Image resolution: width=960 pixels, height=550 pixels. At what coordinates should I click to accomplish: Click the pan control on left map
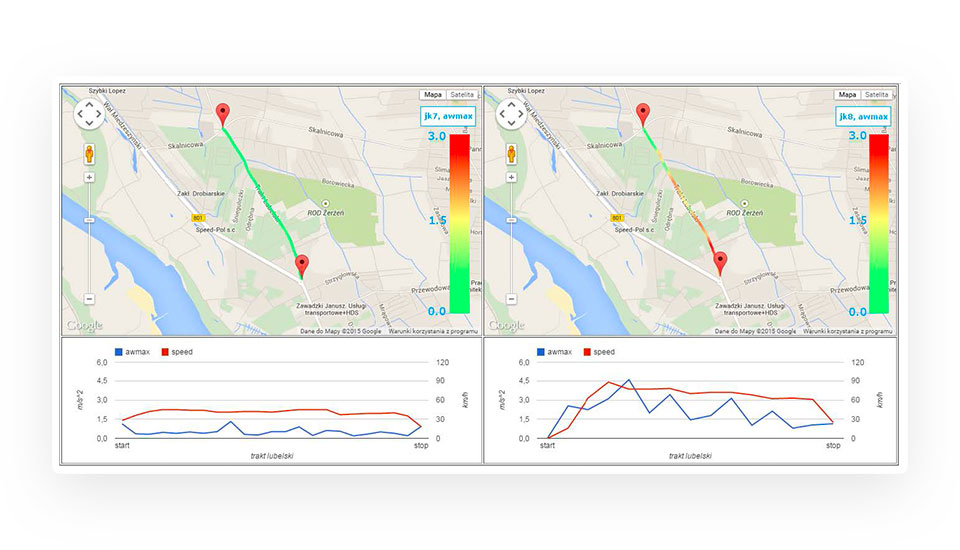(89, 114)
